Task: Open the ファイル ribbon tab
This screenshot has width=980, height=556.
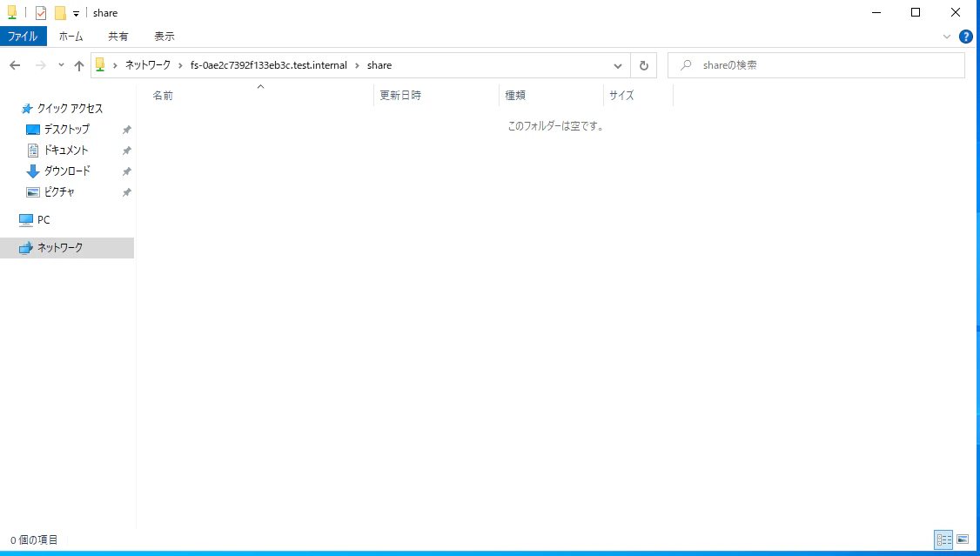Action: pos(23,37)
